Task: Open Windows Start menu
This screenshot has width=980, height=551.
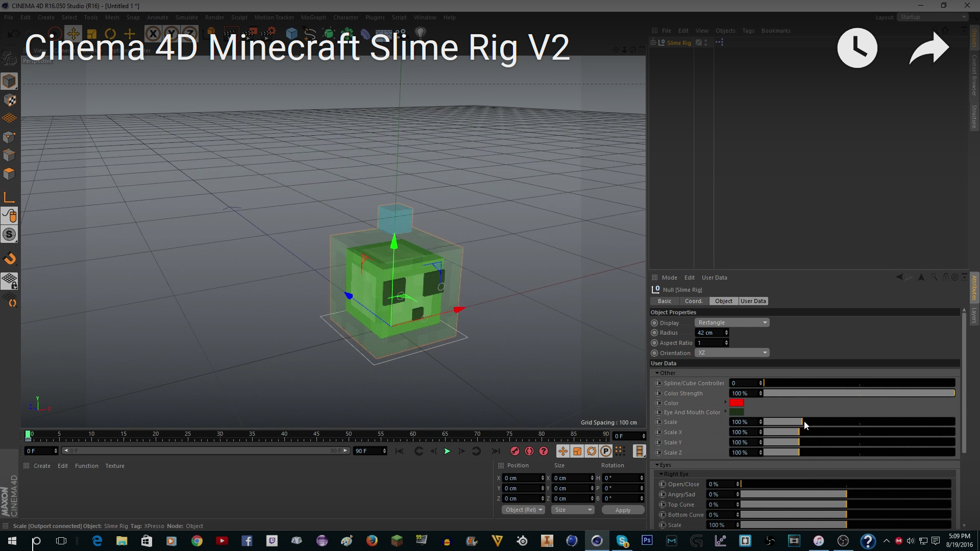Action: 12,541
